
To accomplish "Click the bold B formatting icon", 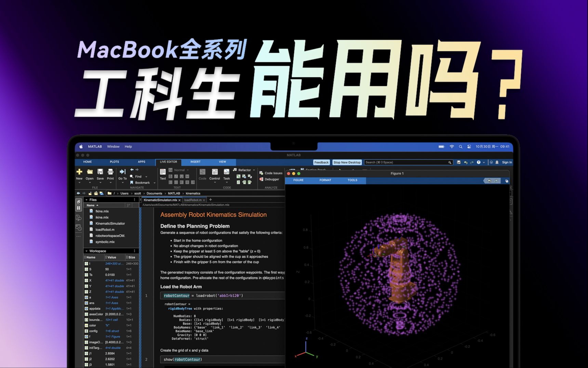I will click(170, 176).
